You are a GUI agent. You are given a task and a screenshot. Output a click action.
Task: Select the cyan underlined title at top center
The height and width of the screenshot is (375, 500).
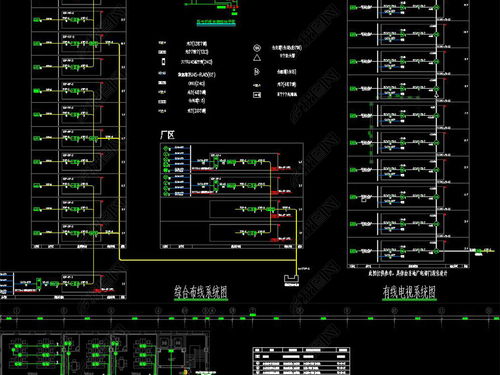216,22
